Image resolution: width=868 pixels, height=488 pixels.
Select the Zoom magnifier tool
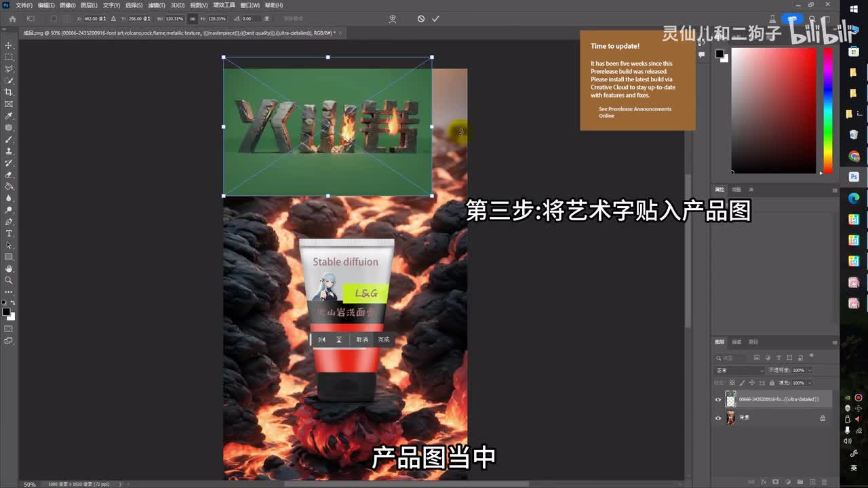[x=9, y=280]
